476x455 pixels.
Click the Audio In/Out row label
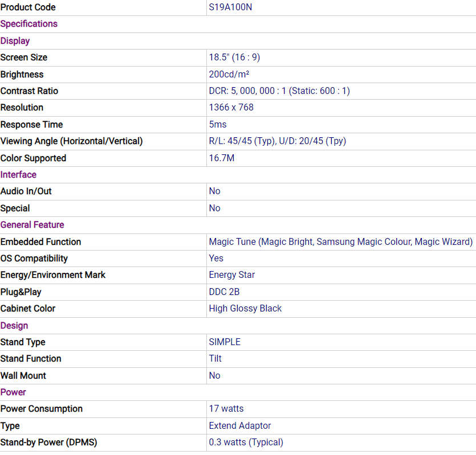[26, 191]
